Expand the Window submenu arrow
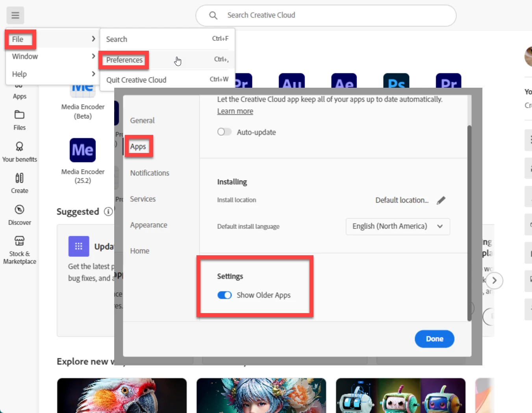This screenshot has width=532, height=413. (93, 56)
